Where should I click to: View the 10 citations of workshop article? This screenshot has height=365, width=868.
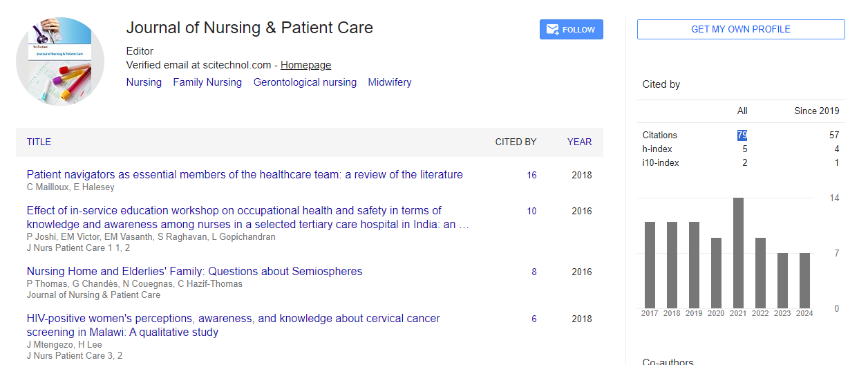click(531, 212)
